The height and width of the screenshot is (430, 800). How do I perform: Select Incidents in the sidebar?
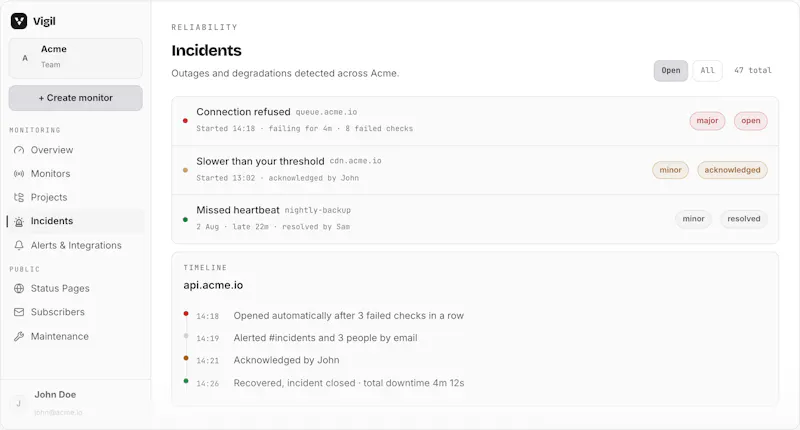coord(76,221)
